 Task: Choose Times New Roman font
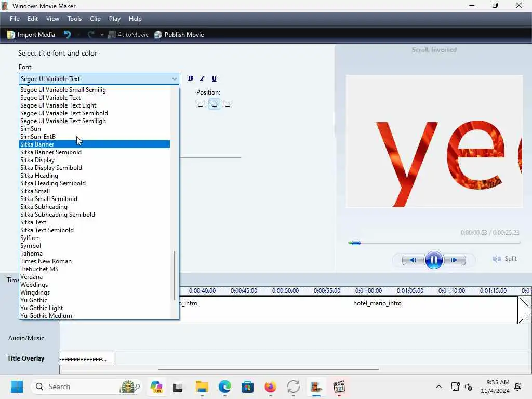[95, 261]
